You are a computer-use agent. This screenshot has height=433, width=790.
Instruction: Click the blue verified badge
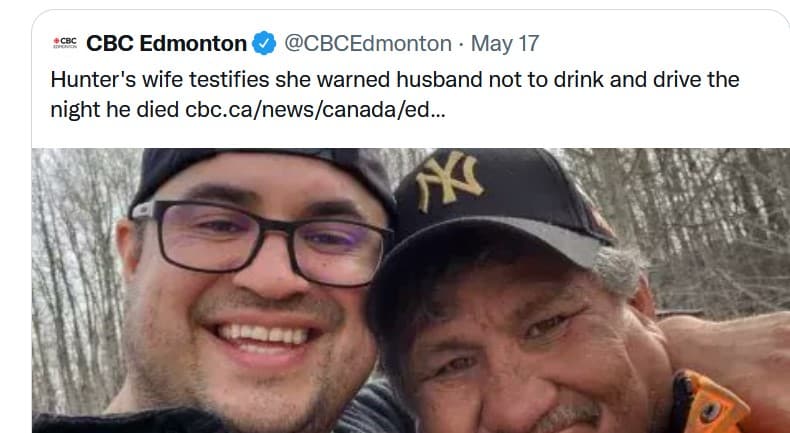pos(264,44)
